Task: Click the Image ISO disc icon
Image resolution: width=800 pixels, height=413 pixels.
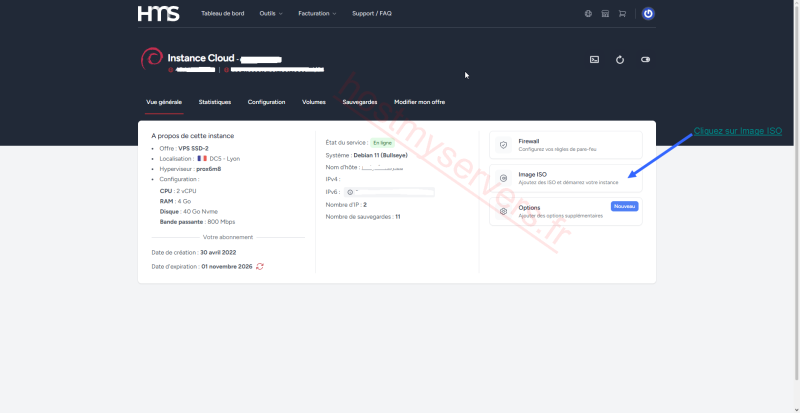Action: (x=504, y=178)
